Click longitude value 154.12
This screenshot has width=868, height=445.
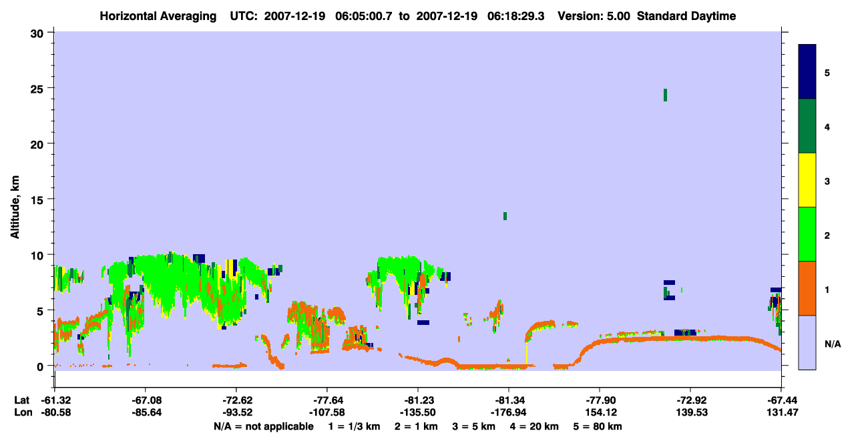click(599, 412)
